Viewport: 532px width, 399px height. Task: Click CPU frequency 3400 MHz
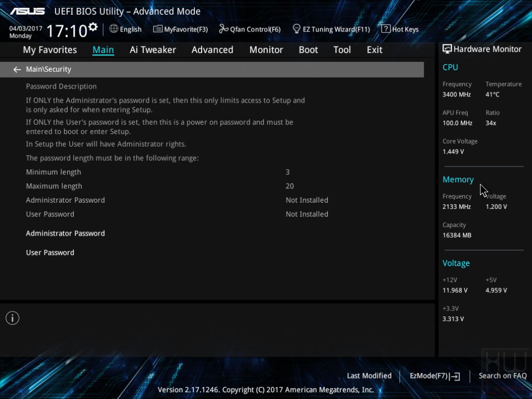[457, 94]
